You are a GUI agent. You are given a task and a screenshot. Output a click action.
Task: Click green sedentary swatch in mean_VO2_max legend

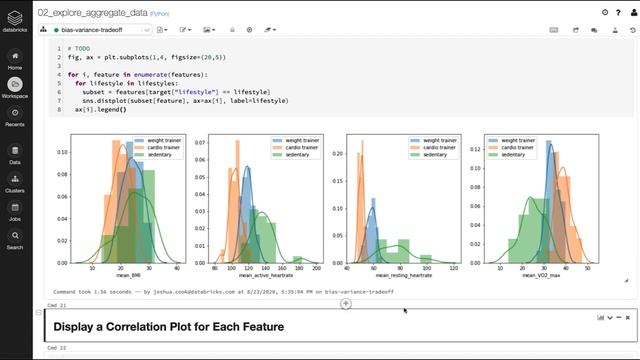493,155
